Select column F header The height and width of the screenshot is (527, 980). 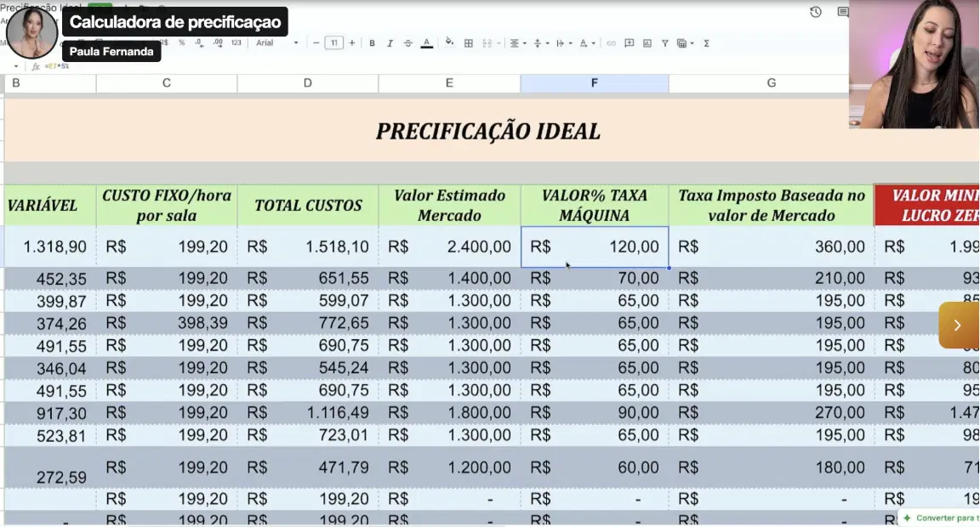click(x=595, y=83)
